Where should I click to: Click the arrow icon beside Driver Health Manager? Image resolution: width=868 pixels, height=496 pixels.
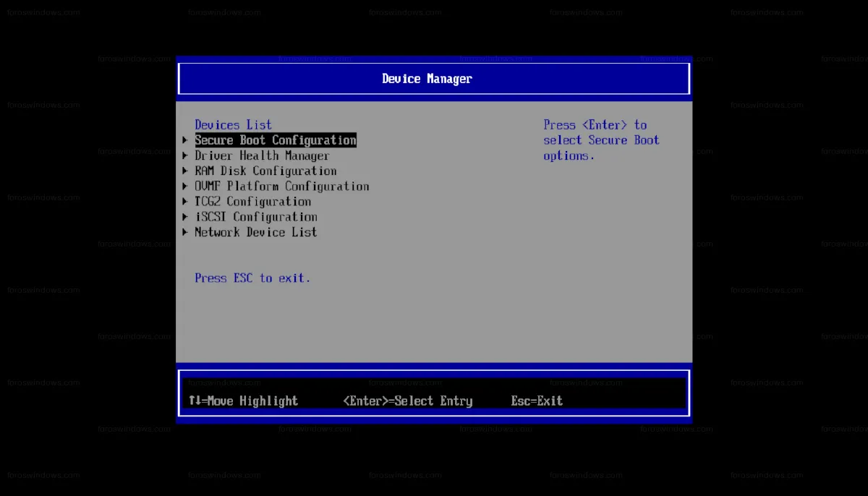(x=185, y=155)
